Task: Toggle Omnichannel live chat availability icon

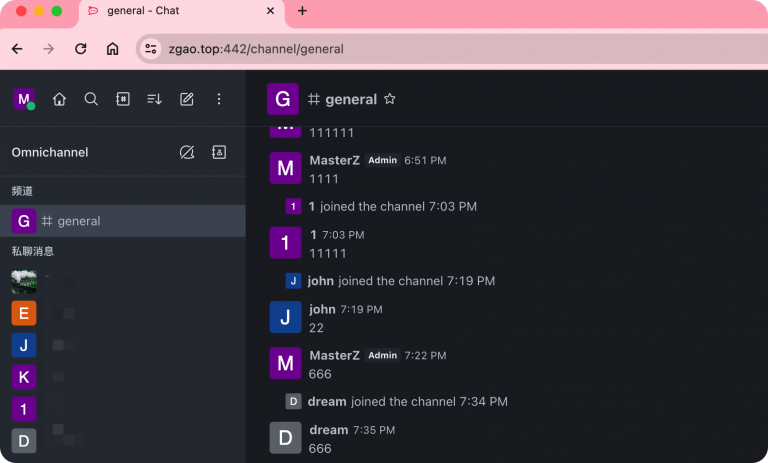Action: (187, 152)
